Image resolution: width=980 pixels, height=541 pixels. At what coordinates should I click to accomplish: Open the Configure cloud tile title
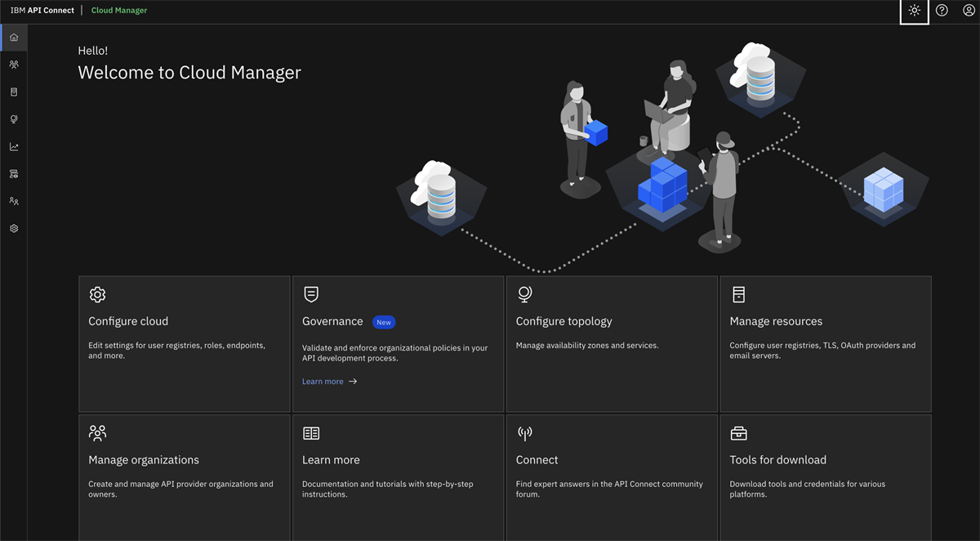pyautogui.click(x=128, y=322)
